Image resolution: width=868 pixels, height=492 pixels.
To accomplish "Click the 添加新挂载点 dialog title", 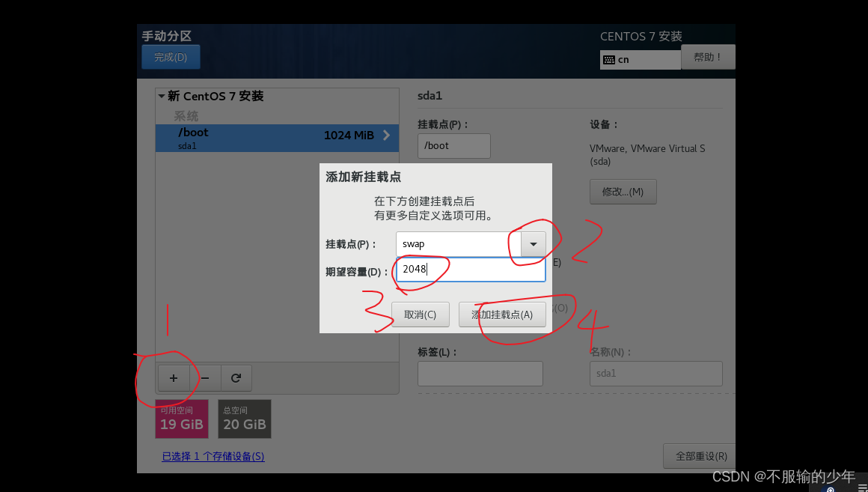I will pos(363,177).
